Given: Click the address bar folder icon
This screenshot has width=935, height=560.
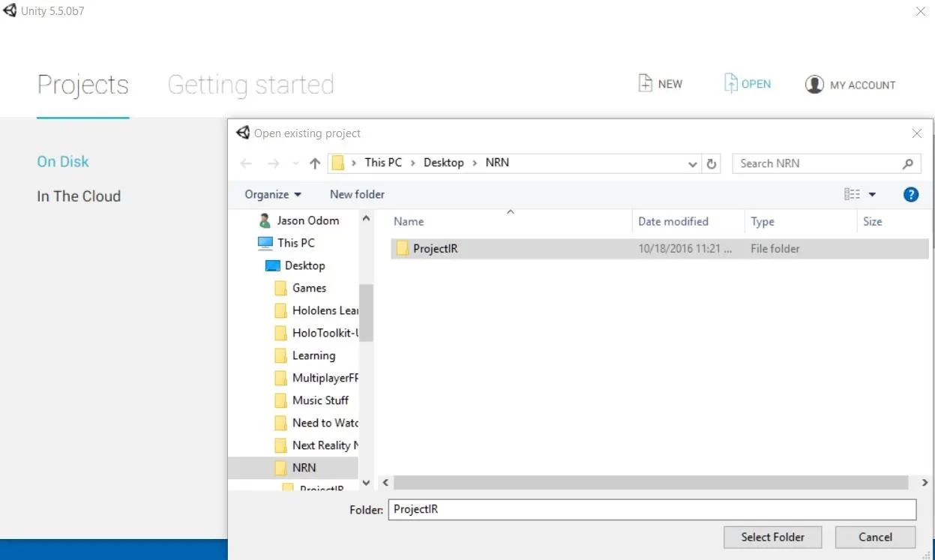Looking at the screenshot, I should pyautogui.click(x=338, y=163).
